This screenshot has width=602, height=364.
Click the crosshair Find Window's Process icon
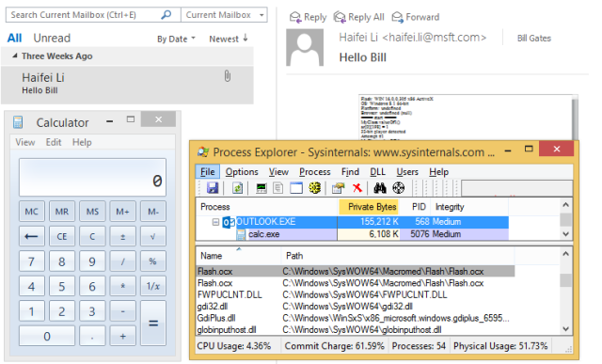click(399, 188)
